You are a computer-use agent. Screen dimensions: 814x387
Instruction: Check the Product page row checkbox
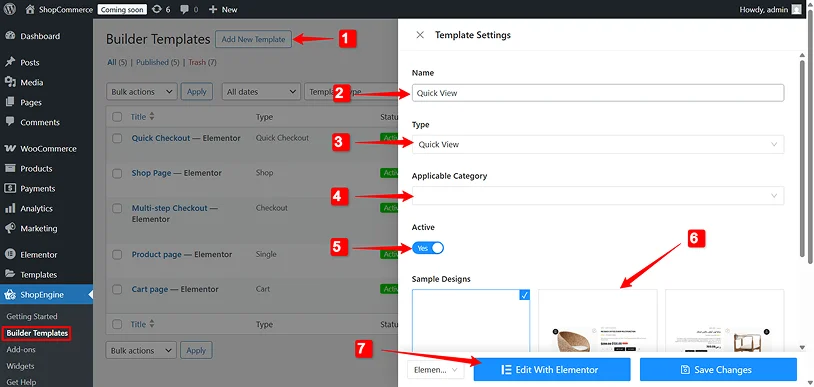click(117, 255)
